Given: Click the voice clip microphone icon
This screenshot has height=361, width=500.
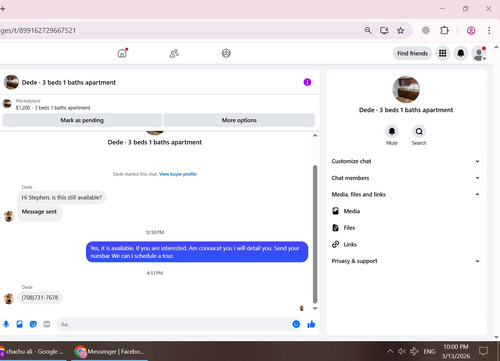Looking at the screenshot, I should pyautogui.click(x=6, y=324).
